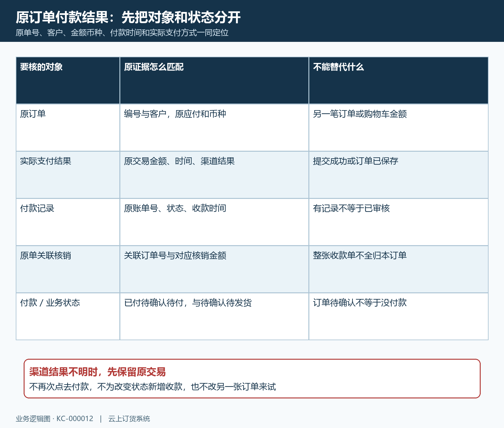Select the cell 原交易金额、时间、渠道结果
Viewport: 504px width, 428px height.
214,175
